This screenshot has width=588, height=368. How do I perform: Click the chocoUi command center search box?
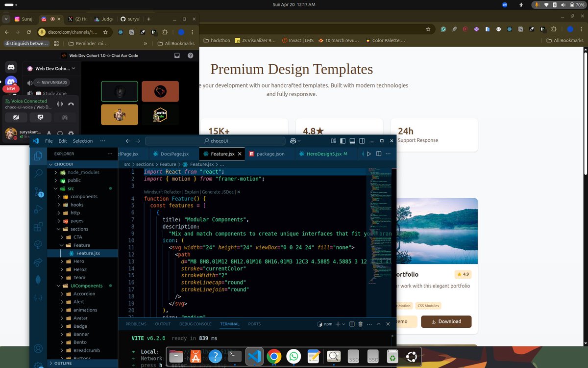(216, 141)
